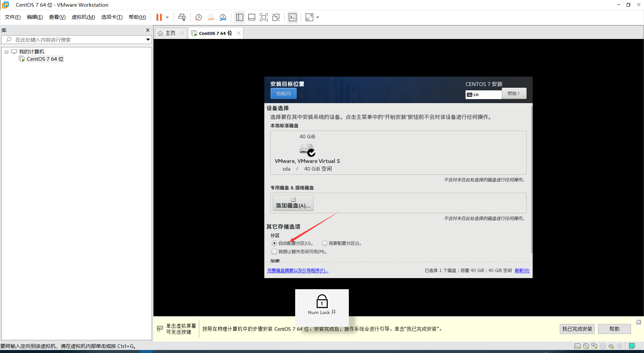Toggle the thumbnail bar view

(x=252, y=17)
